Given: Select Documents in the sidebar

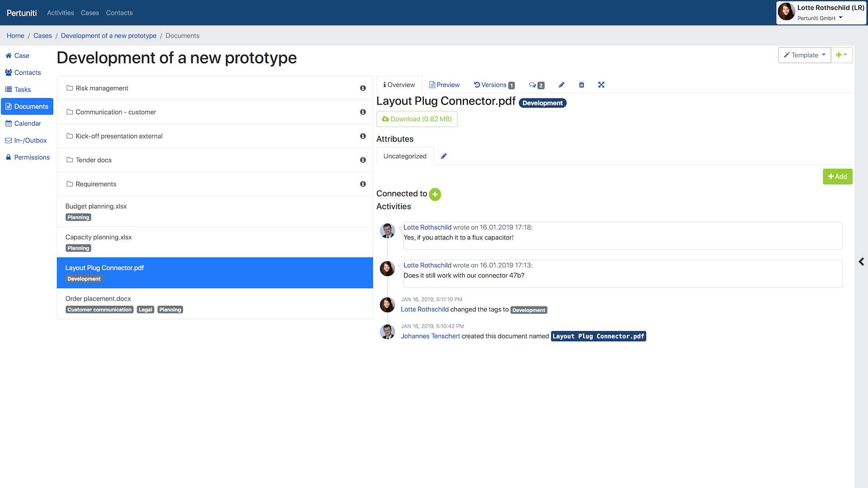Looking at the screenshot, I should 27,107.
